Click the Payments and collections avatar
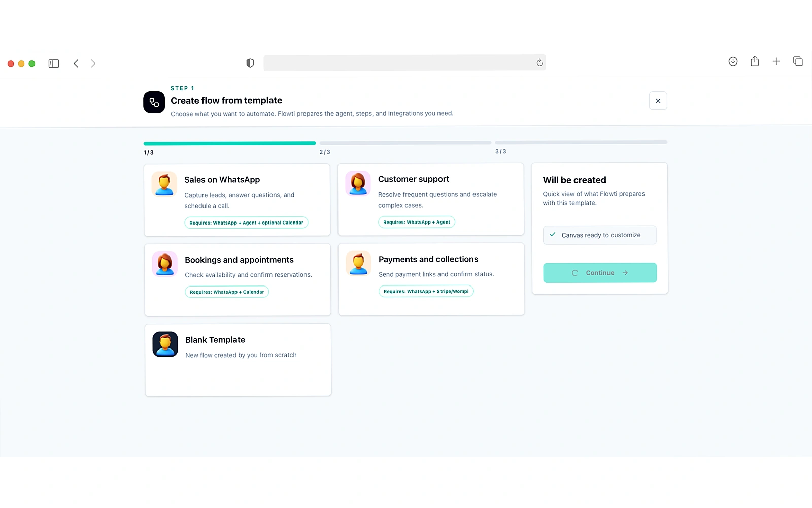The height and width of the screenshot is (508, 812). pos(358,264)
